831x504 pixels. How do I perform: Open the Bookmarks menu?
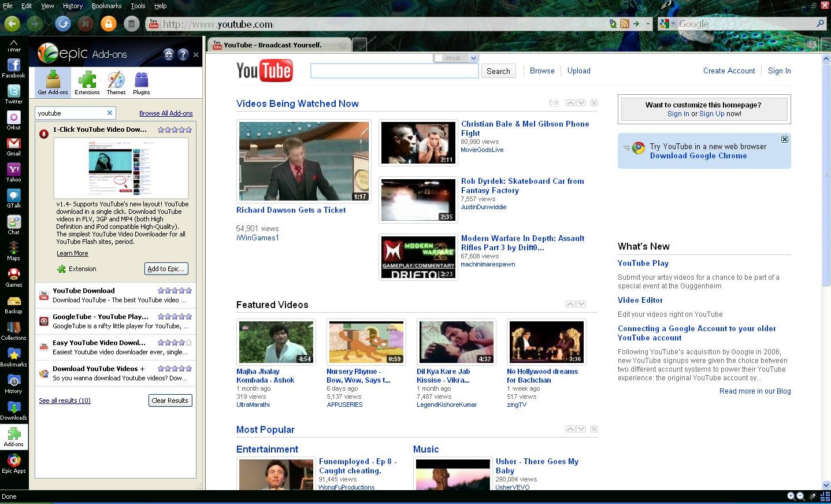[106, 6]
